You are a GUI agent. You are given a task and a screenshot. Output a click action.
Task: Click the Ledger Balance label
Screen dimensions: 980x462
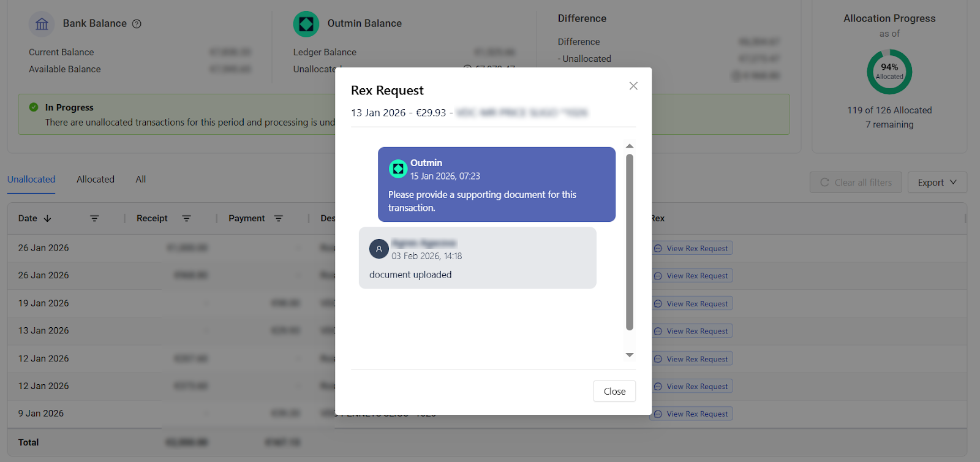pos(325,53)
